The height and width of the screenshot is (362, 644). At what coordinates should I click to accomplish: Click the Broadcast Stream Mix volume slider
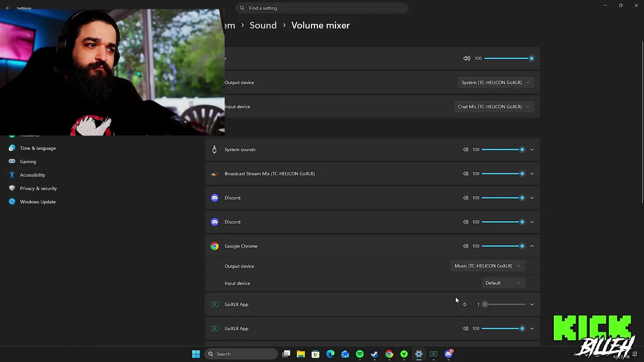[503, 173]
